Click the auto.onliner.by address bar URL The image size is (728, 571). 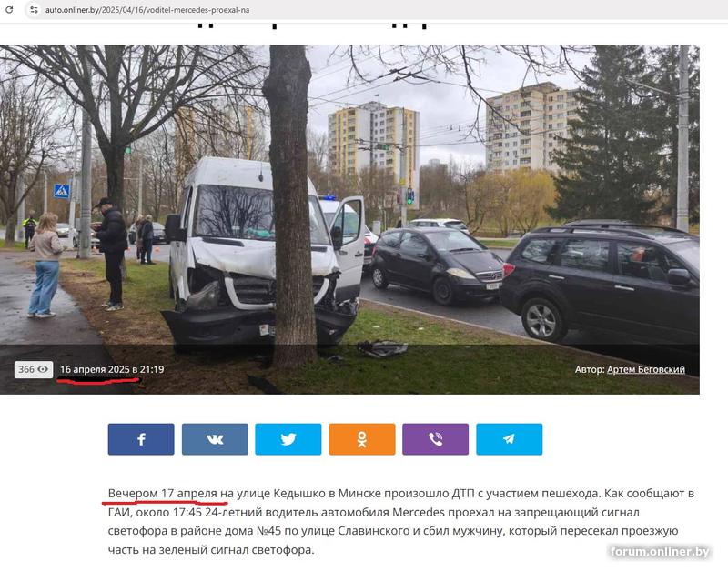(x=147, y=10)
